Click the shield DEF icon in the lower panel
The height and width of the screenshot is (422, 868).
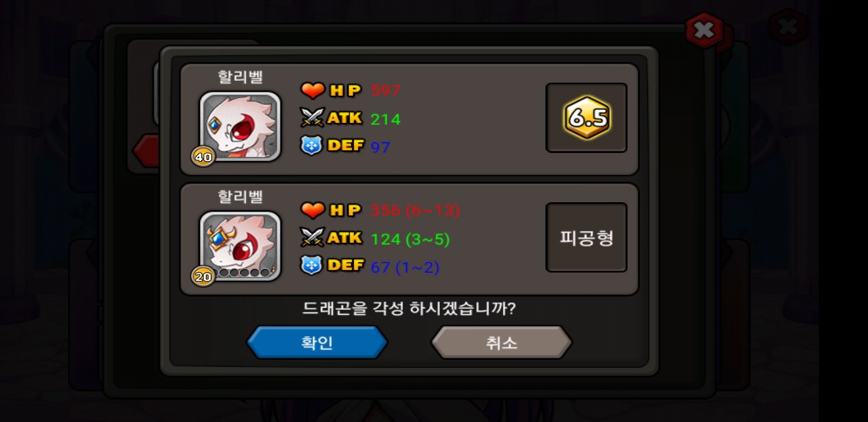(311, 265)
